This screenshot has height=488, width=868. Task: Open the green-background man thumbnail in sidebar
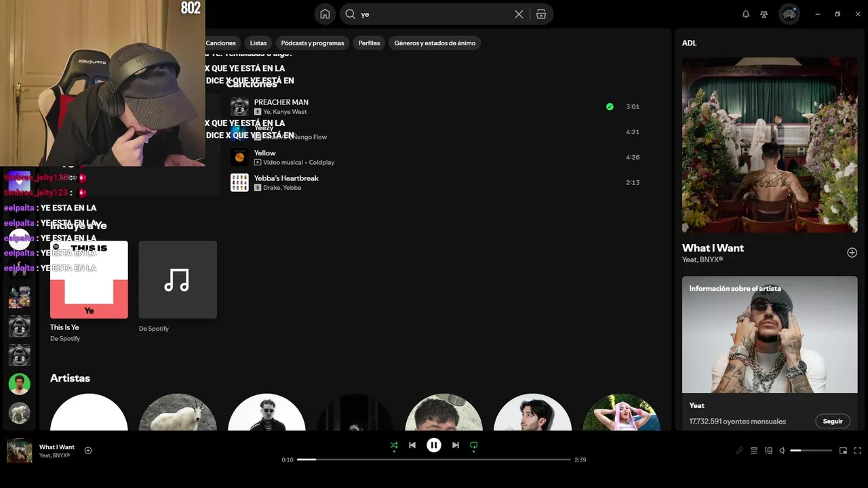pos(19,384)
